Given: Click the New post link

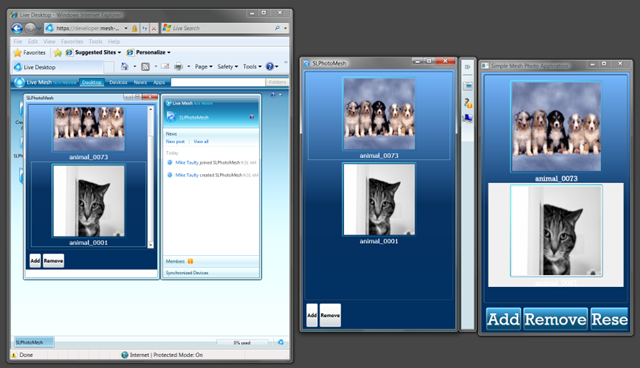Looking at the screenshot, I should pyautogui.click(x=175, y=142).
